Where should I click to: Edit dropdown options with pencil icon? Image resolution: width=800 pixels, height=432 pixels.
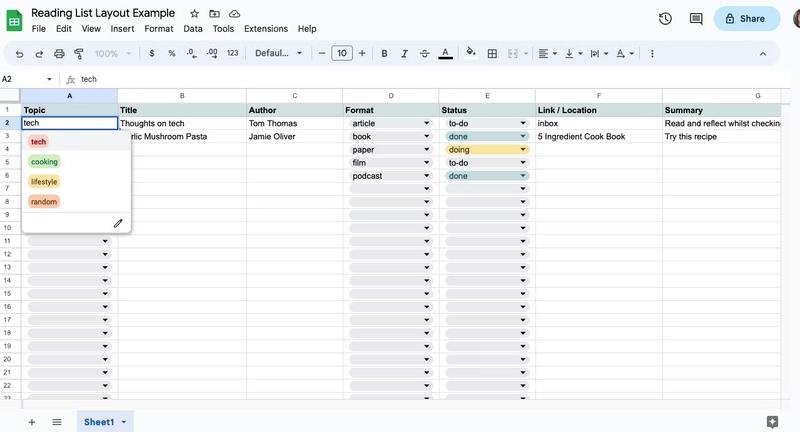(118, 223)
